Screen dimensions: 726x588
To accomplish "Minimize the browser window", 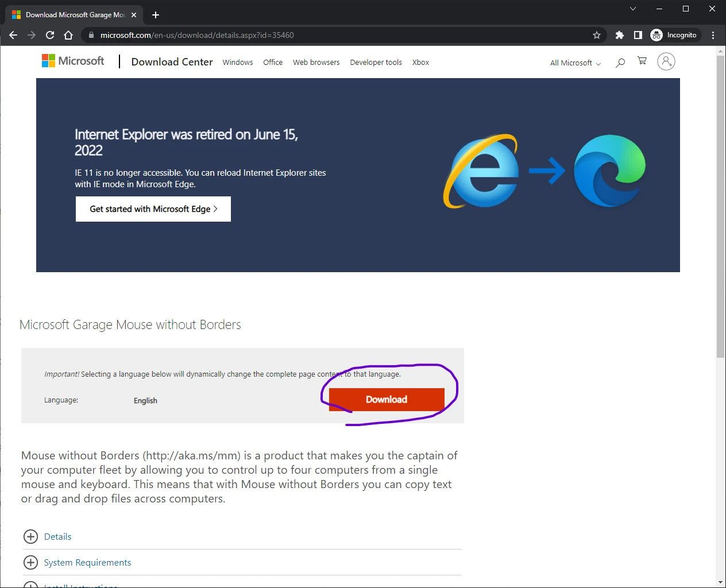I will 659,9.
